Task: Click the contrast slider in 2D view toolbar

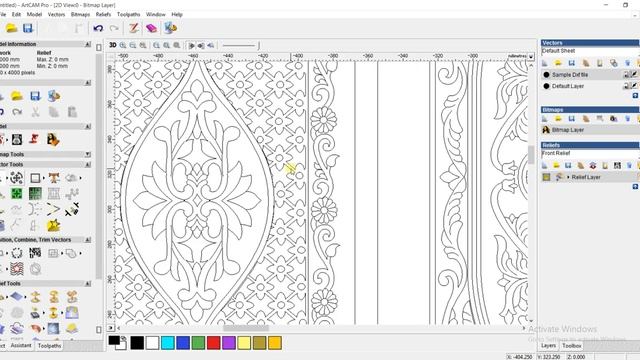Action: (x=241, y=45)
